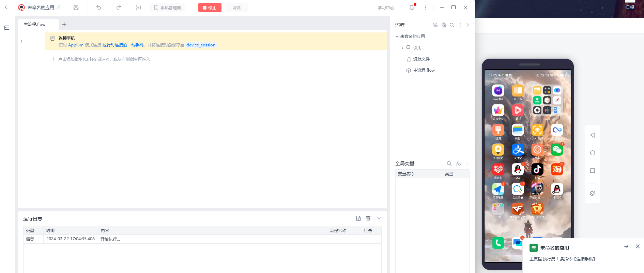Collapse the right flow panel chevron
This screenshot has height=273, width=644.
[x=467, y=25]
